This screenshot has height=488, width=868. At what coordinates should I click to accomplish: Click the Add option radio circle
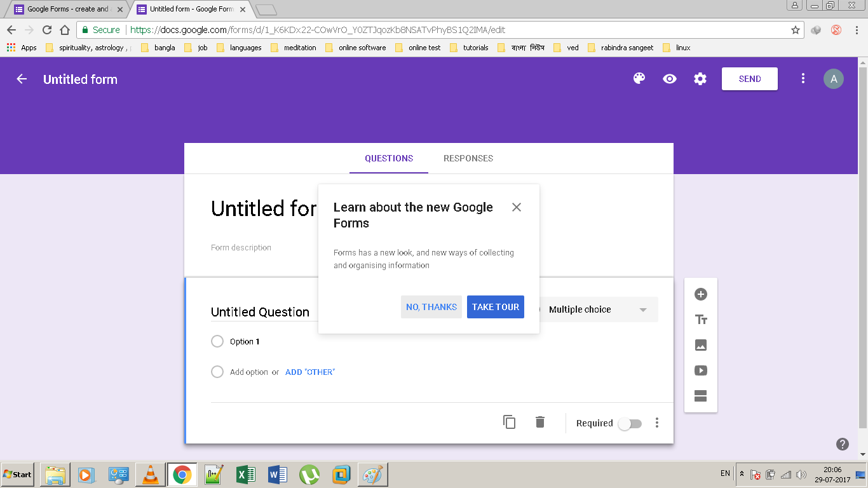[x=217, y=372]
